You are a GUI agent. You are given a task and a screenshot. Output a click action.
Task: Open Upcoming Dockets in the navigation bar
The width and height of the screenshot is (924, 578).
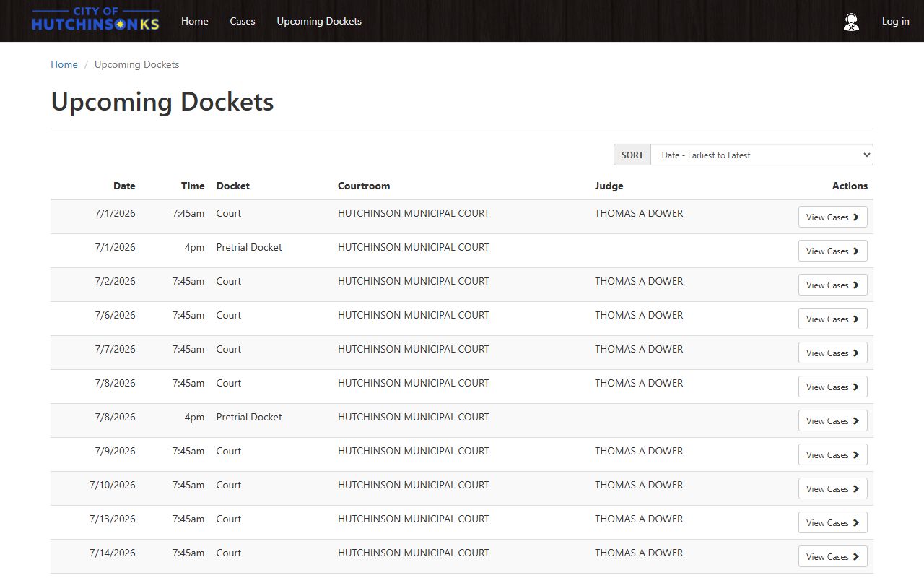pos(319,21)
